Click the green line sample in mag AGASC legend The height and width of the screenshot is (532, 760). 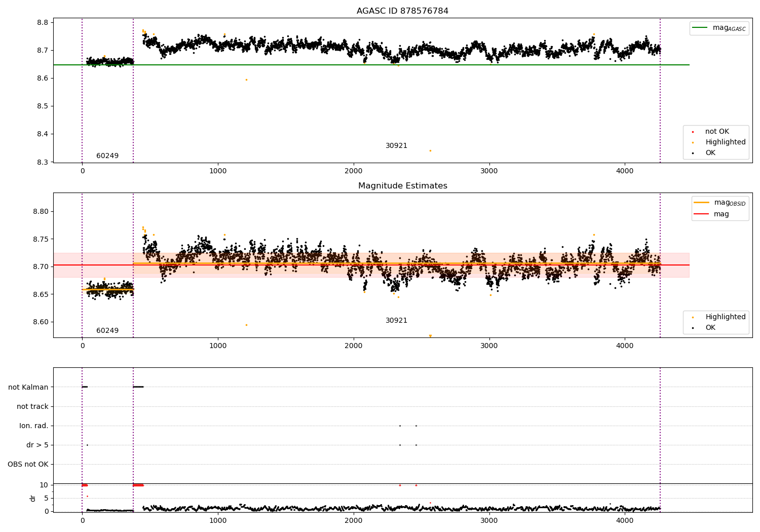pos(700,28)
